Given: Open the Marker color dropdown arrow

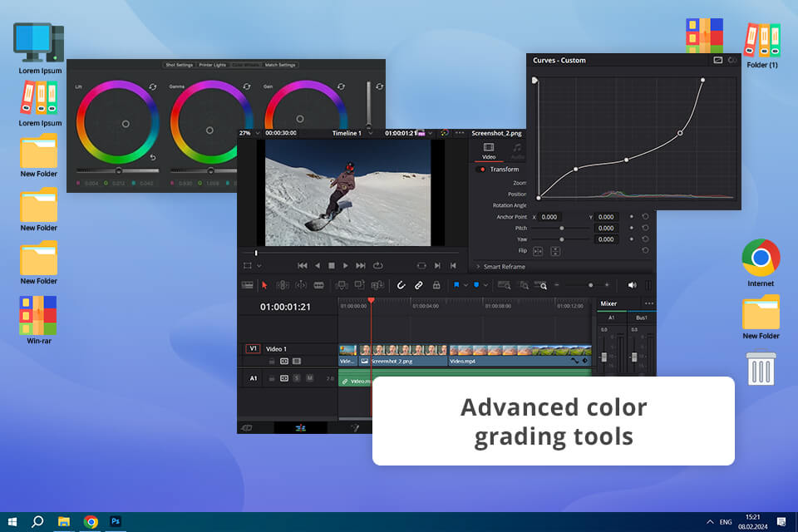Looking at the screenshot, I should (x=485, y=286).
